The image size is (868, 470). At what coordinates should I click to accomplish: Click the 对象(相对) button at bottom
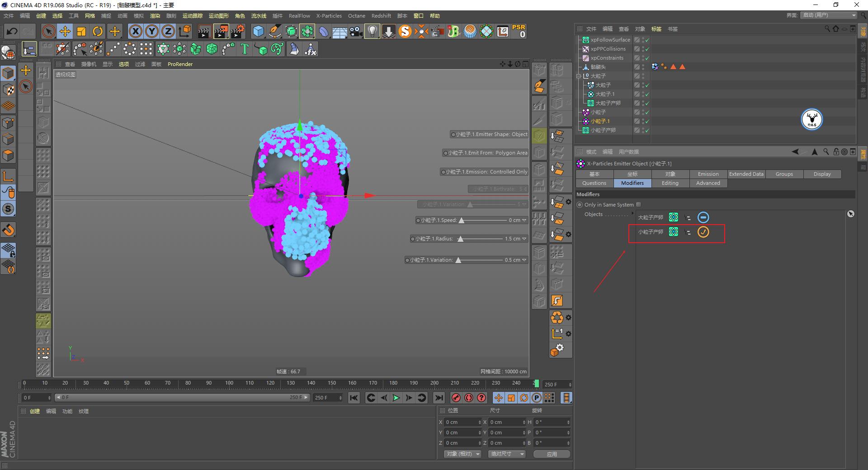pyautogui.click(x=462, y=454)
